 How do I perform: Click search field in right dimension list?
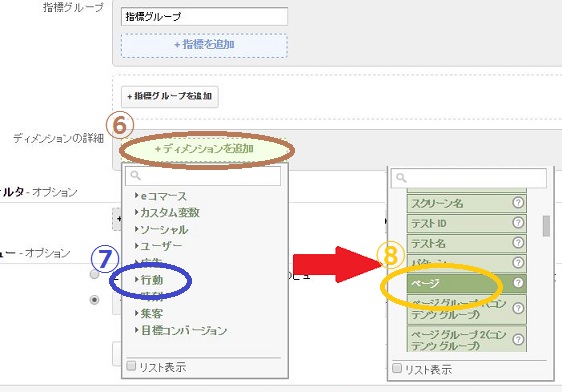coord(469,178)
